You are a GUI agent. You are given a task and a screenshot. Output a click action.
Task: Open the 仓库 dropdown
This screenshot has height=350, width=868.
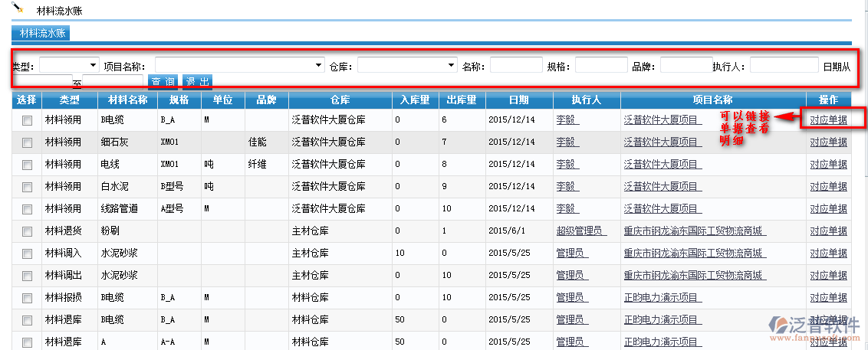[407, 66]
